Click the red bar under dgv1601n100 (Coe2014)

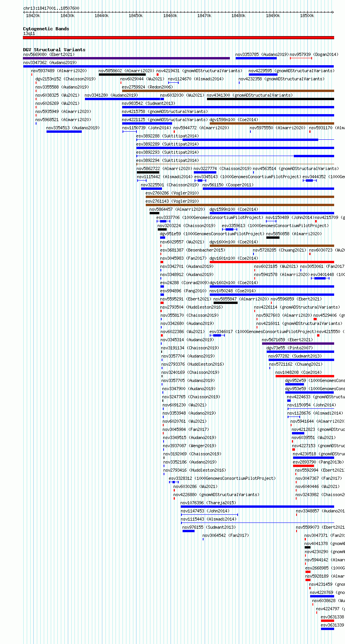click(272, 262)
